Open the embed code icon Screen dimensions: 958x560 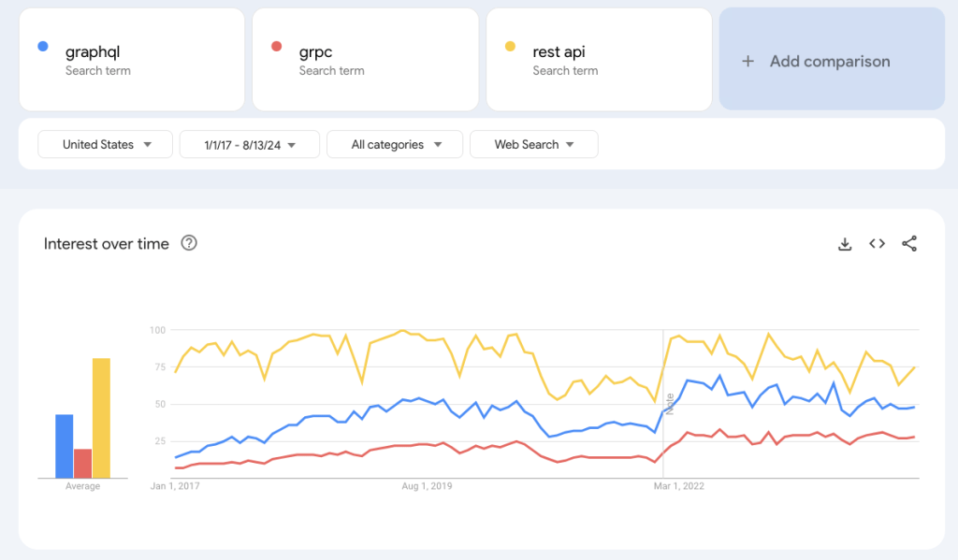877,244
